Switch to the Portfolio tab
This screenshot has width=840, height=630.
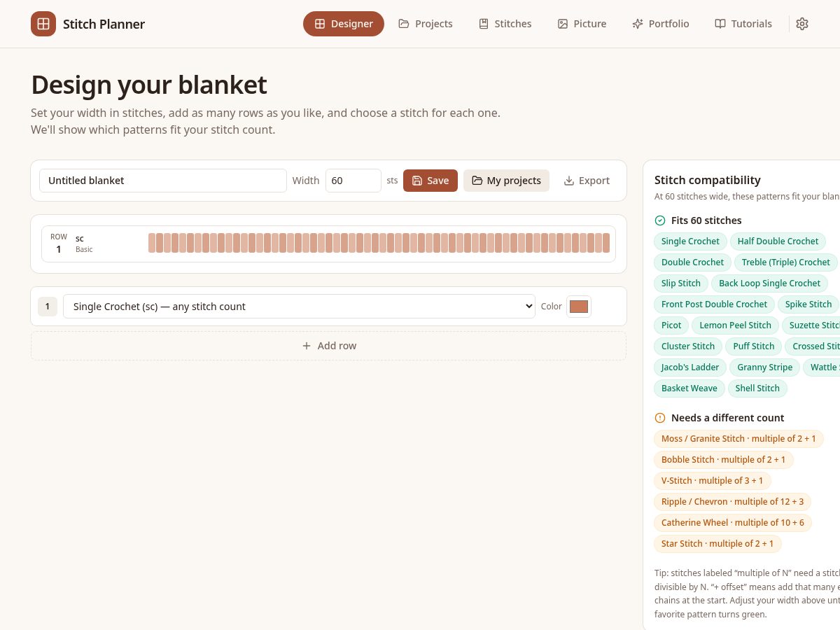[661, 24]
